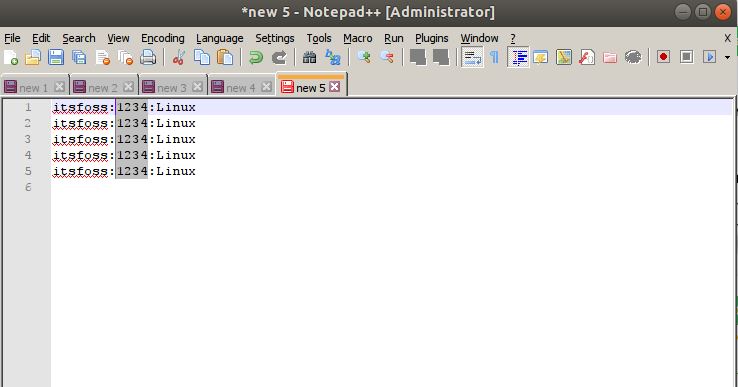Close the new 2 tab
Viewport: 738px width, 387px height.
[x=128, y=87]
